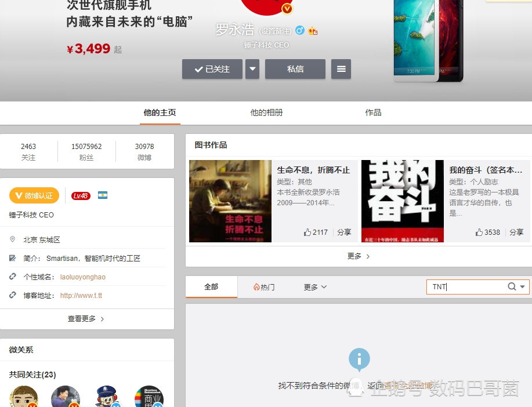Click 设置备注 to set a remark

[275, 31]
